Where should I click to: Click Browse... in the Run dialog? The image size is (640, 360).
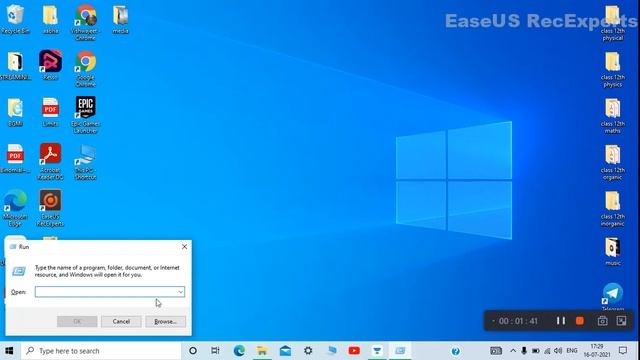[x=165, y=322]
